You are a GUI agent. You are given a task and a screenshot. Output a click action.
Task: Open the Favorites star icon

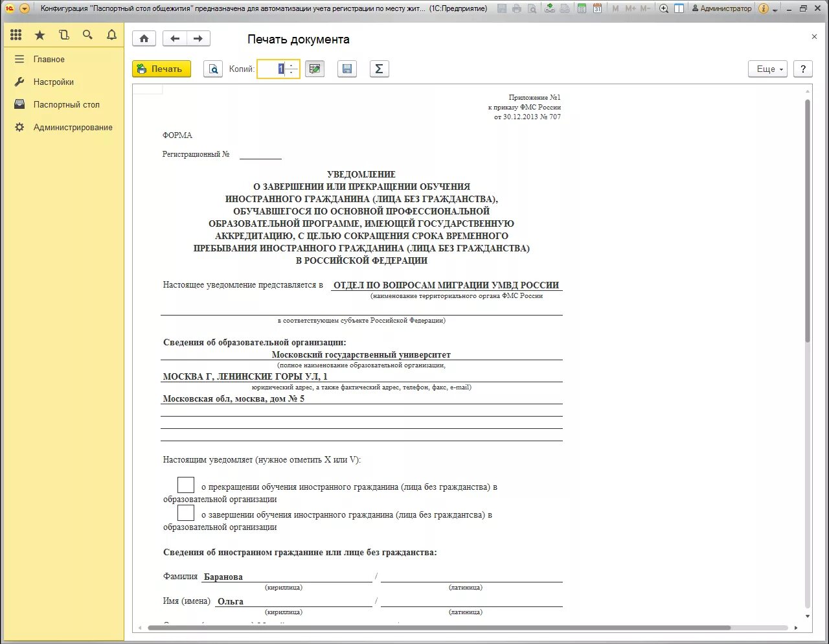point(40,35)
